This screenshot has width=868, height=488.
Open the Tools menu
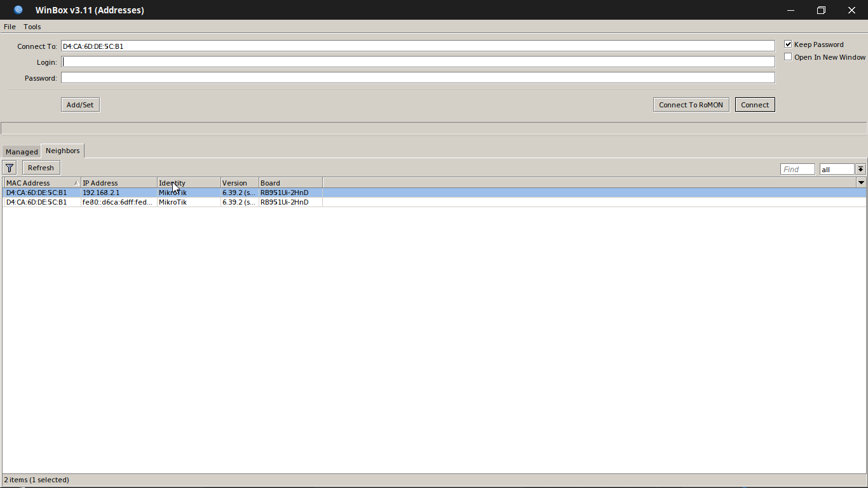coord(32,27)
